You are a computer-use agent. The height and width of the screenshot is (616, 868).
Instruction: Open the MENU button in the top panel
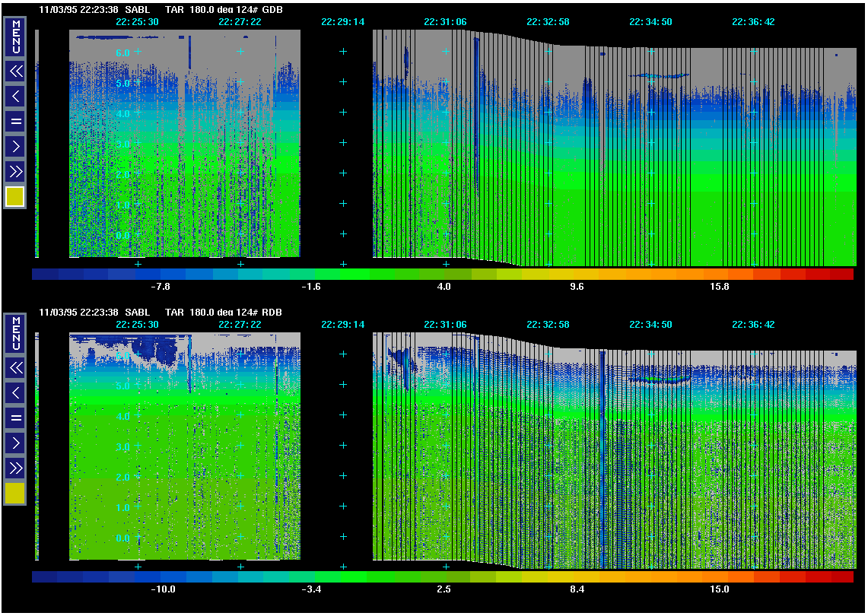(x=15, y=37)
